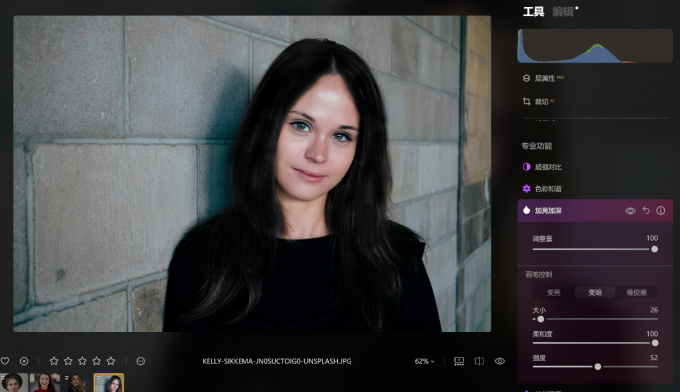The width and height of the screenshot is (680, 392).
Task: Click the 强度 strength slider handle
Action: pyautogui.click(x=598, y=367)
